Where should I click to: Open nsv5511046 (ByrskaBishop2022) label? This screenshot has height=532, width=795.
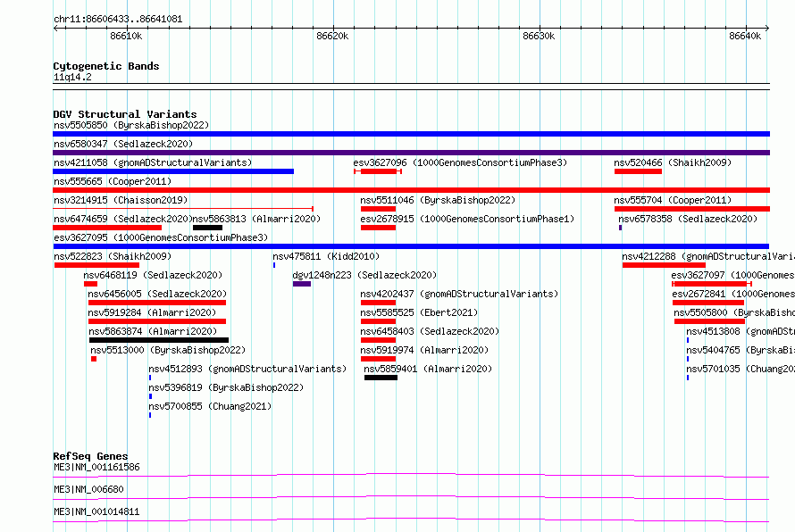point(438,200)
